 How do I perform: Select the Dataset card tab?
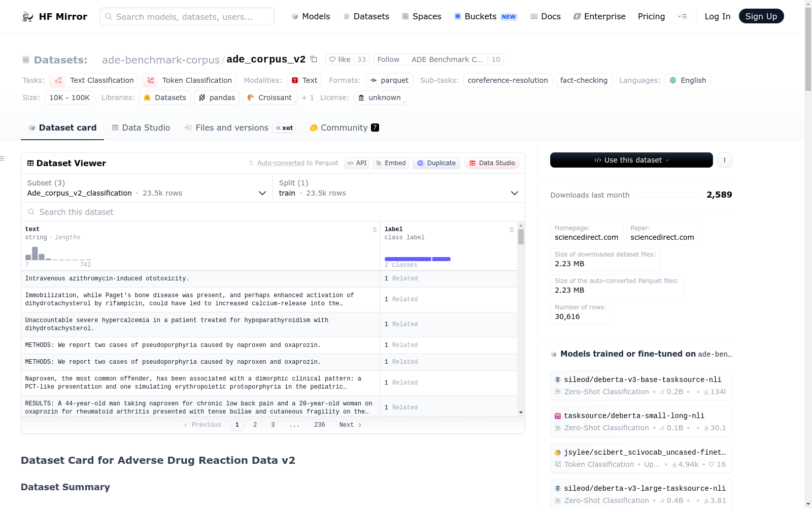click(x=62, y=128)
